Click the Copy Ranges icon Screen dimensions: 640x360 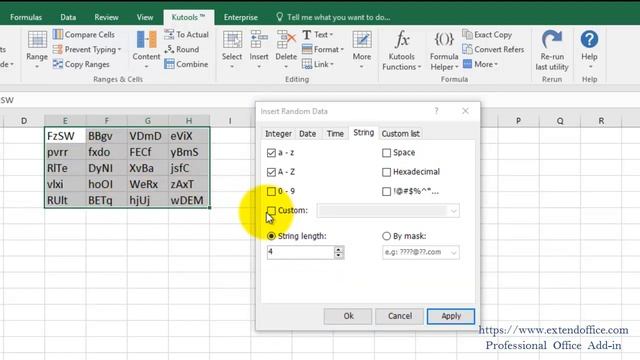point(58,64)
